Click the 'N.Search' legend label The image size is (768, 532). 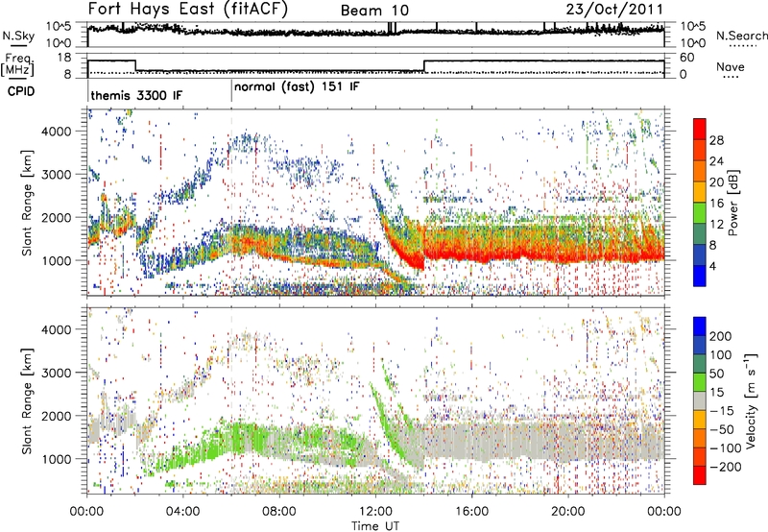(741, 36)
